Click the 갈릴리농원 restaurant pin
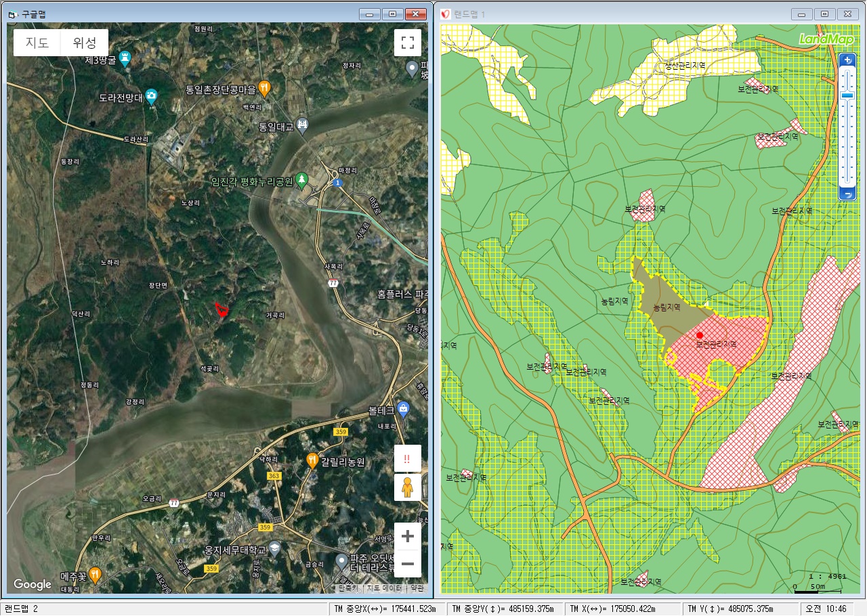Image resolution: width=867 pixels, height=616 pixels. [312, 461]
